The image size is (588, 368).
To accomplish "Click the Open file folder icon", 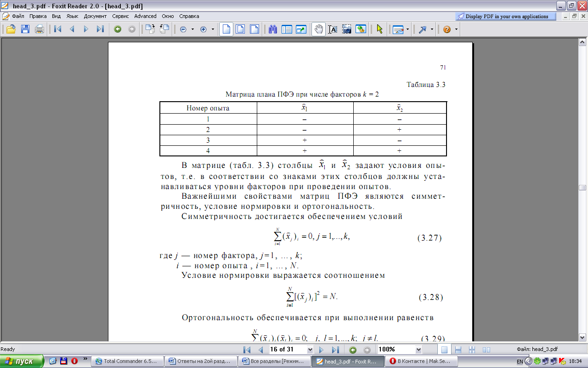I will coord(11,29).
